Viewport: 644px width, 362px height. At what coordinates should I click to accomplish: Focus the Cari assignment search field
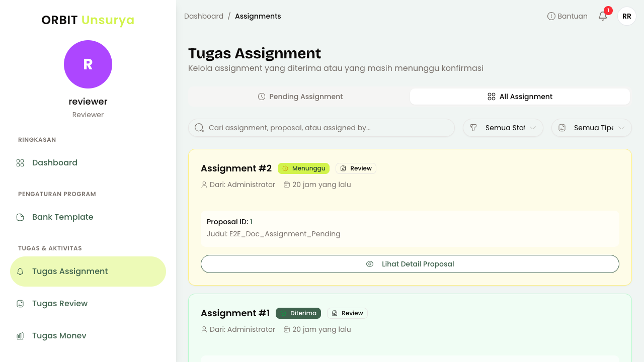(321, 128)
